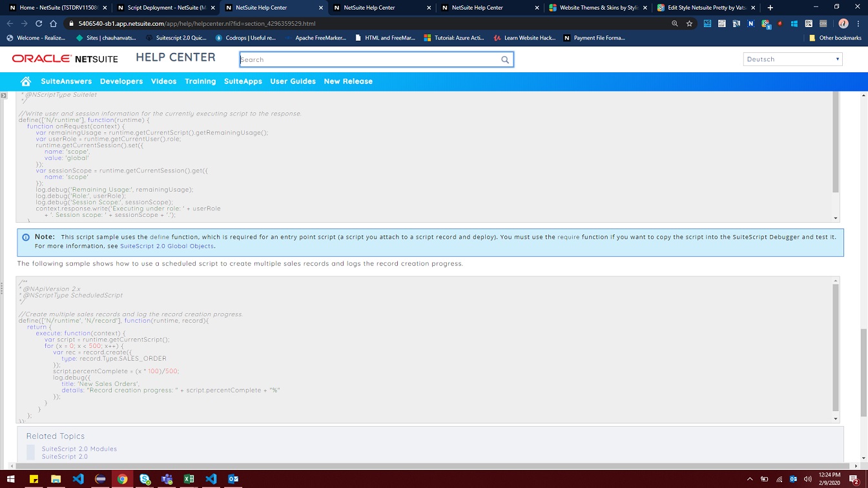
Task: Click the down arrow of ScheduledScript code scrollbar
Action: coord(836,419)
